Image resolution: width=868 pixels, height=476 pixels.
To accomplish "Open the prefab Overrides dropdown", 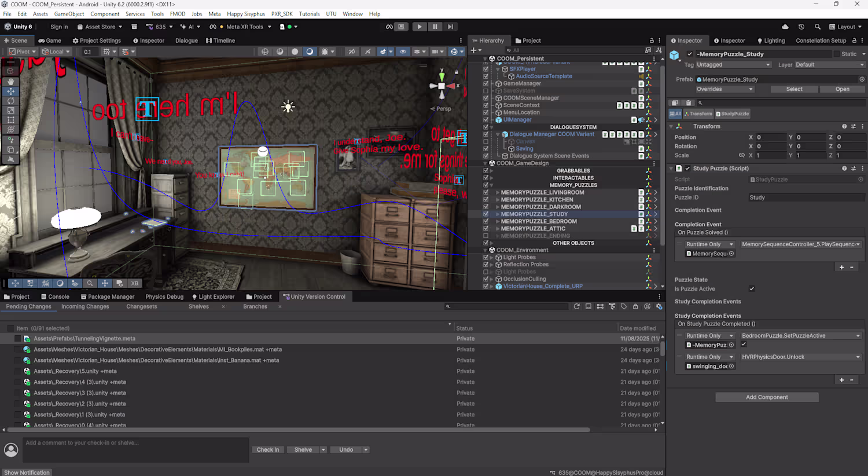I will click(x=724, y=89).
